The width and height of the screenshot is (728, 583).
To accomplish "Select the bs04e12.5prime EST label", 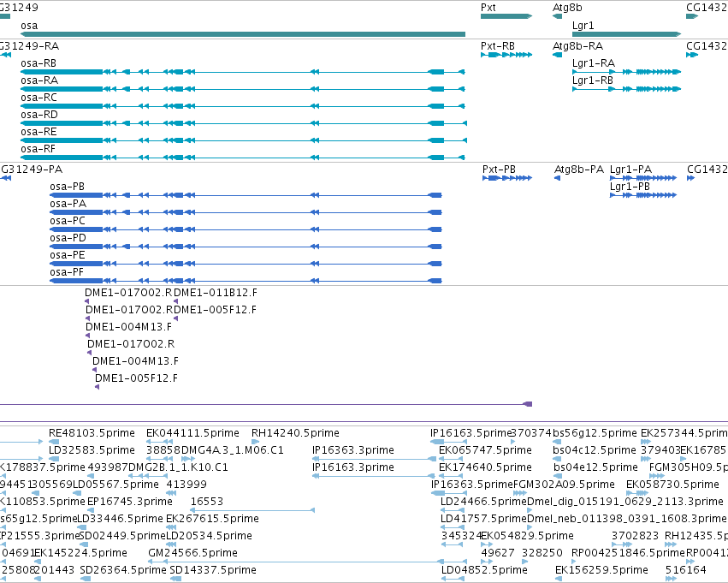I will pos(595,467).
